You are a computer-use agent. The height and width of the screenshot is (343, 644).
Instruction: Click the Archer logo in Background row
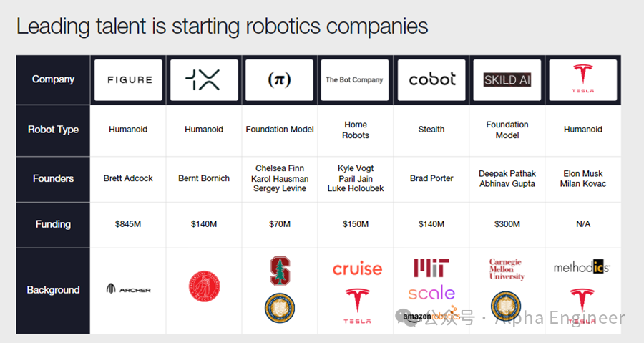pyautogui.click(x=128, y=289)
